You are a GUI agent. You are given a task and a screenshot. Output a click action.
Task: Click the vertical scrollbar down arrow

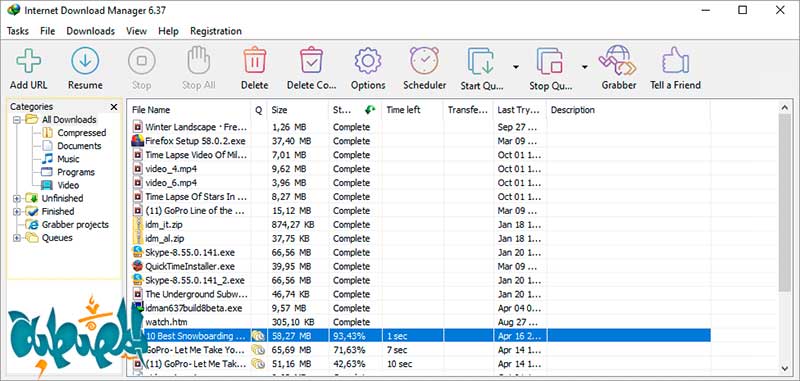click(x=785, y=368)
